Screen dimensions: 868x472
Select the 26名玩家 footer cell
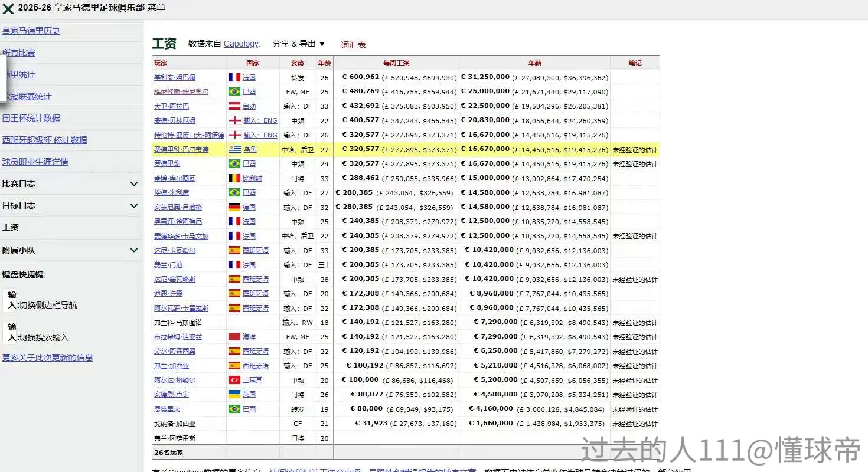(168, 453)
